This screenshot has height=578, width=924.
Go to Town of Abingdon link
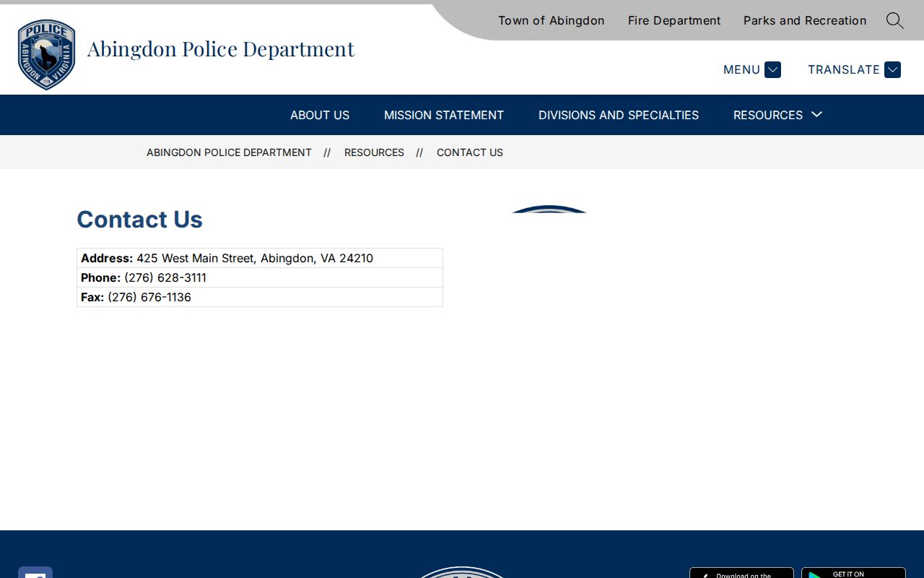[552, 20]
